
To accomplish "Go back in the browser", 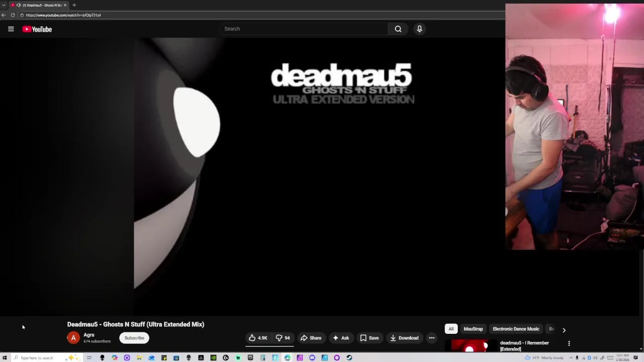I will 4,15.
